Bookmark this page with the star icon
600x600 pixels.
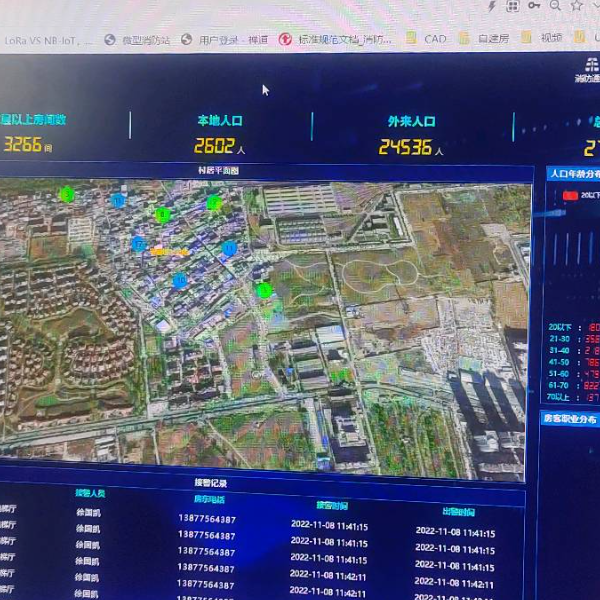[577, 5]
